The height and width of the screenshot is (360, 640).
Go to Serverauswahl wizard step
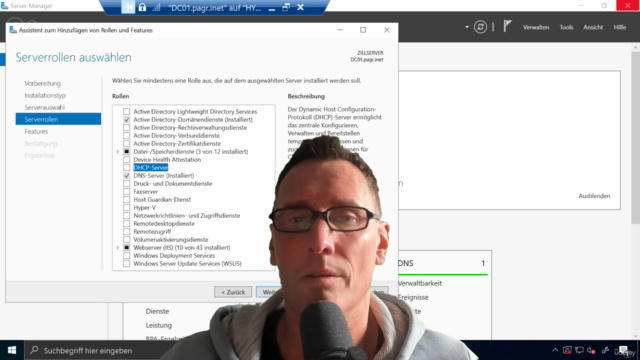click(44, 107)
